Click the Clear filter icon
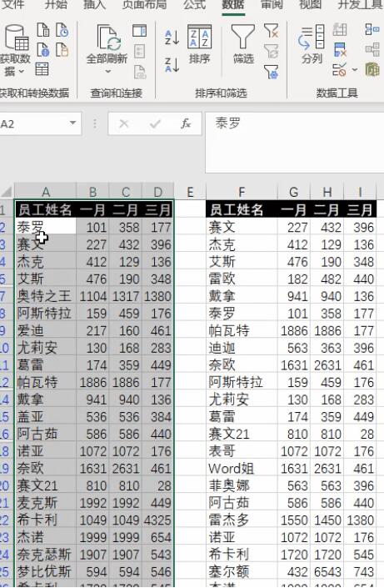 click(271, 31)
